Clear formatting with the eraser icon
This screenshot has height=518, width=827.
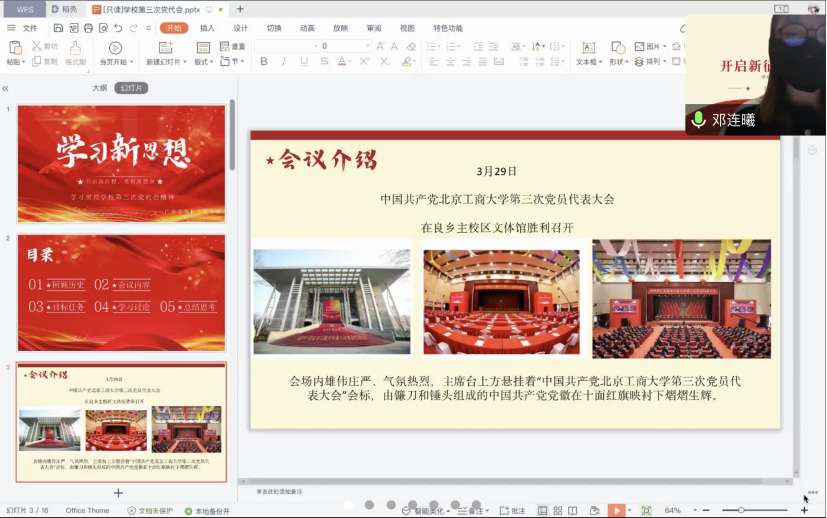[411, 46]
